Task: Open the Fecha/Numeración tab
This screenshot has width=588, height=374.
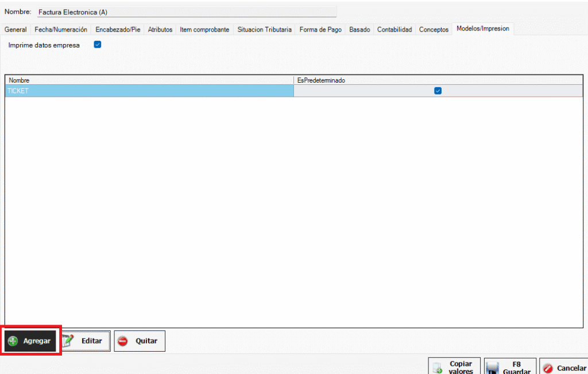Action: click(61, 29)
